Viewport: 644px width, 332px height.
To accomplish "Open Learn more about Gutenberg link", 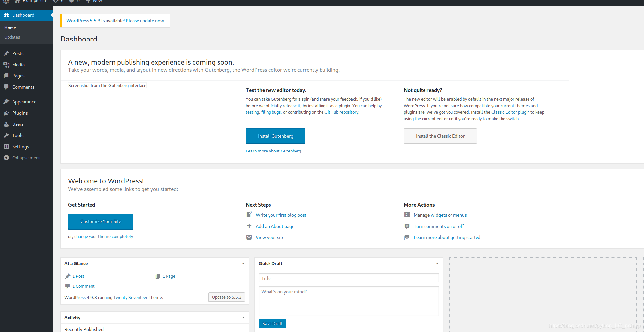I will coord(273,151).
